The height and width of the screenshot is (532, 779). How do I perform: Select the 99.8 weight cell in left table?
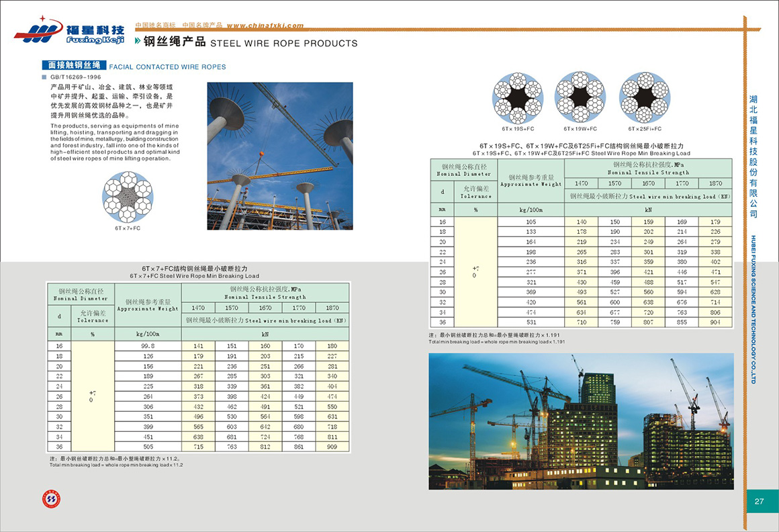tap(148, 345)
